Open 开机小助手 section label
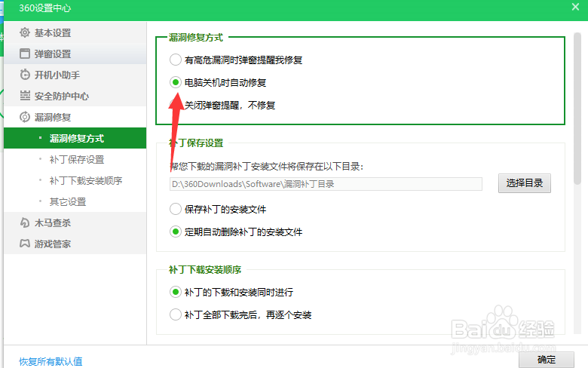The width and height of the screenshot is (588, 368). (57, 75)
